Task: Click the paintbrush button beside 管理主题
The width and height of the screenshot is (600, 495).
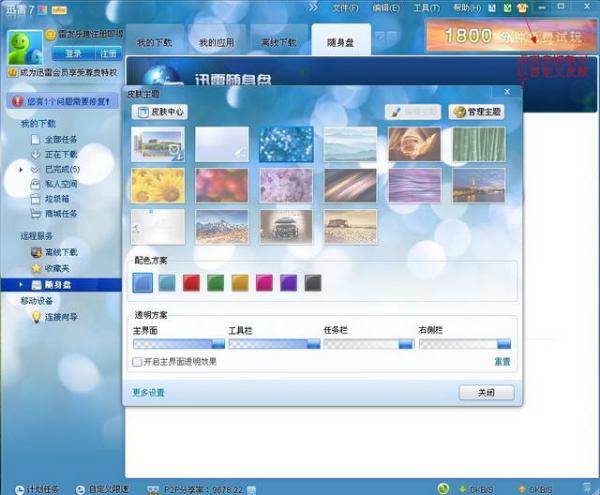Action: (413, 112)
